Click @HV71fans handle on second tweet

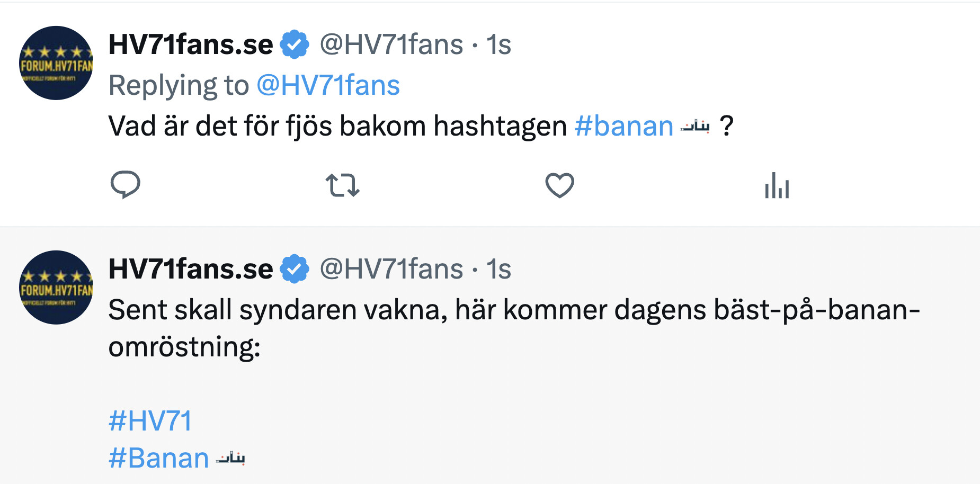pyautogui.click(x=391, y=269)
